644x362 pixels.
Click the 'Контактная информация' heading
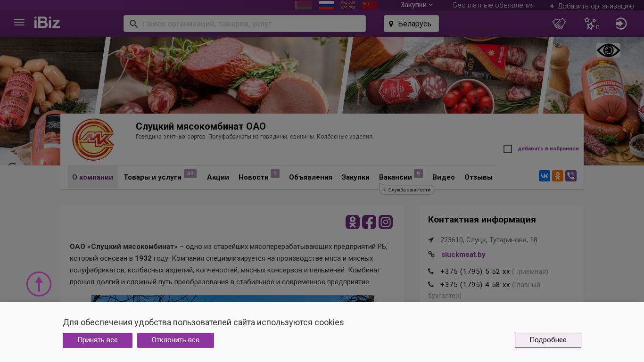pos(482,219)
